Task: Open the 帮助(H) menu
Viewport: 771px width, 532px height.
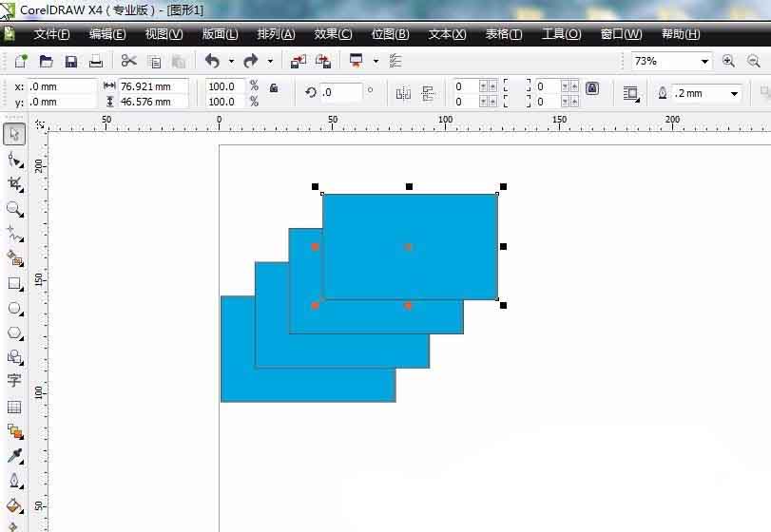Action: coord(681,34)
